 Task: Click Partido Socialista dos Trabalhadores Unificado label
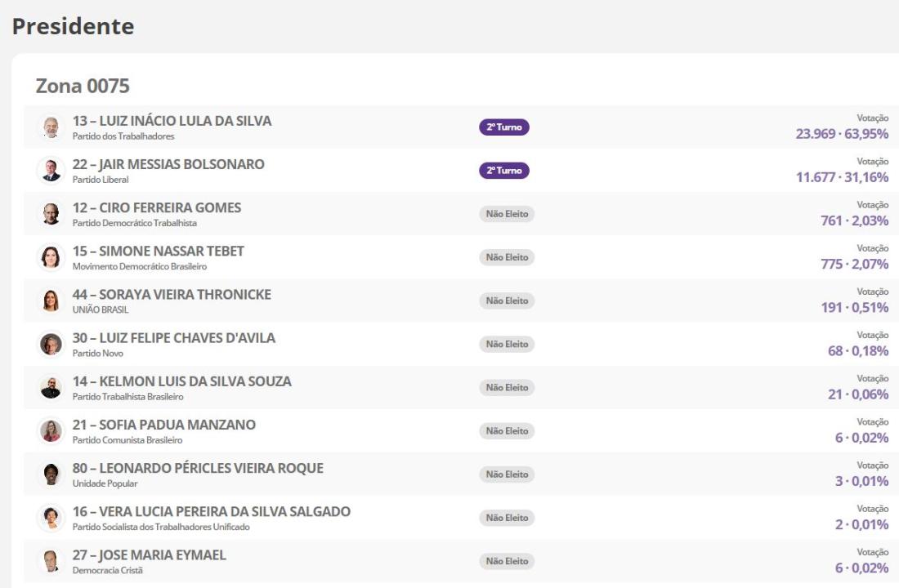161,528
